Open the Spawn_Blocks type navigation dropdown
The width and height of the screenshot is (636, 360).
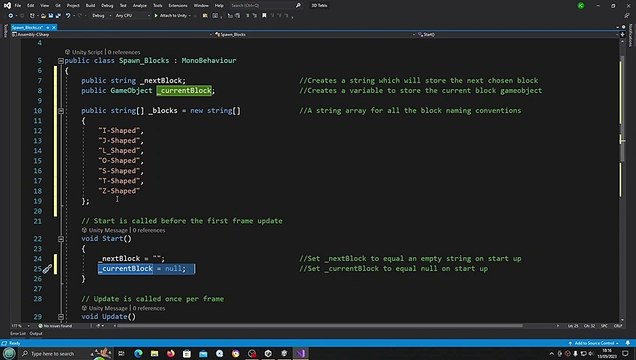(315, 34)
